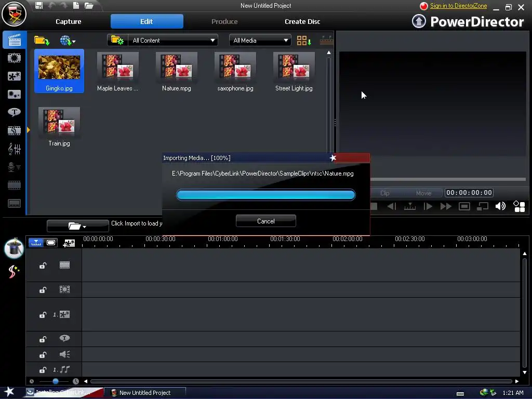The height and width of the screenshot is (399, 532).
Task: Toggle the lock on the effect track
Action: (x=43, y=290)
